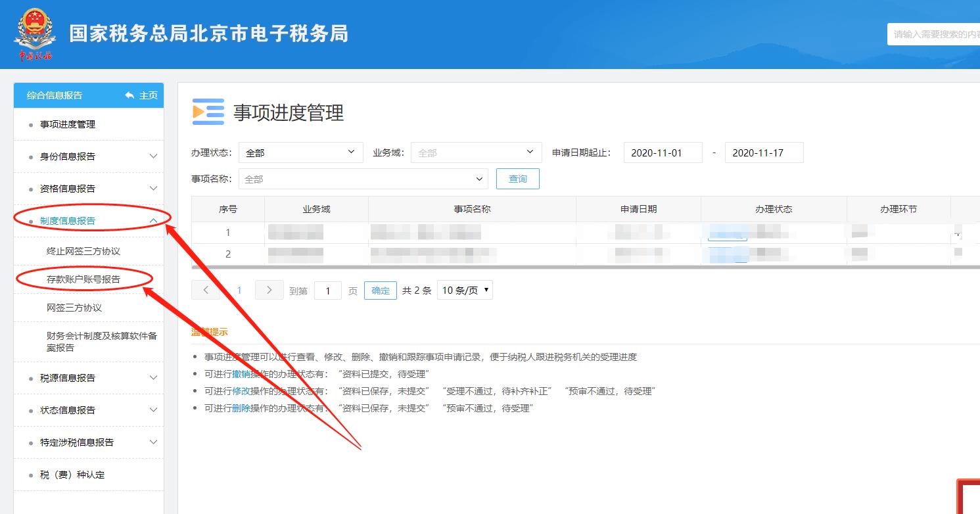Open the 10 条/页 page size dropdown
This screenshot has width=980, height=514.
[464, 290]
